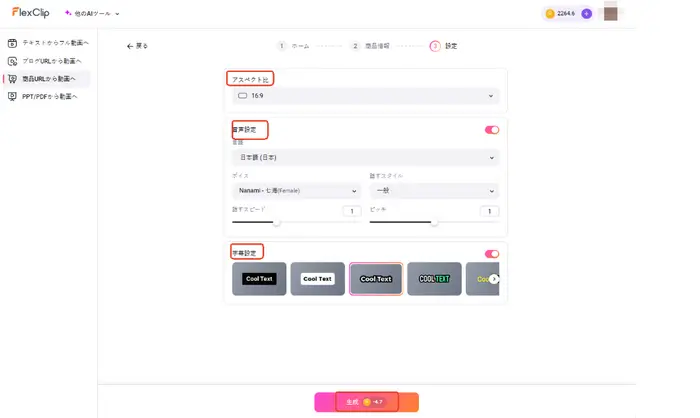Select 商品URLから動画へ in the sidebar
The width and height of the screenshot is (700, 418).
[53, 79]
